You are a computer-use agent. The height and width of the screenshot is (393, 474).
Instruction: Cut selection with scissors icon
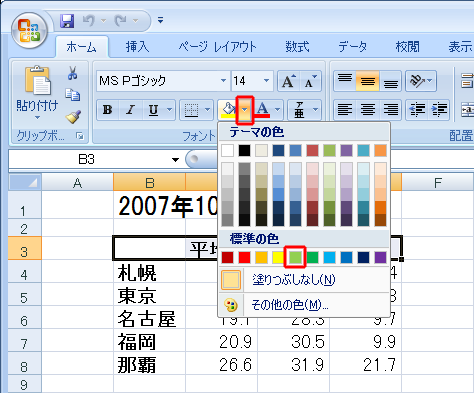73,73
